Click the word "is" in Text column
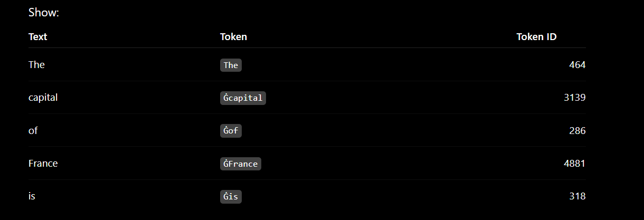The height and width of the screenshot is (220, 644). (x=32, y=196)
